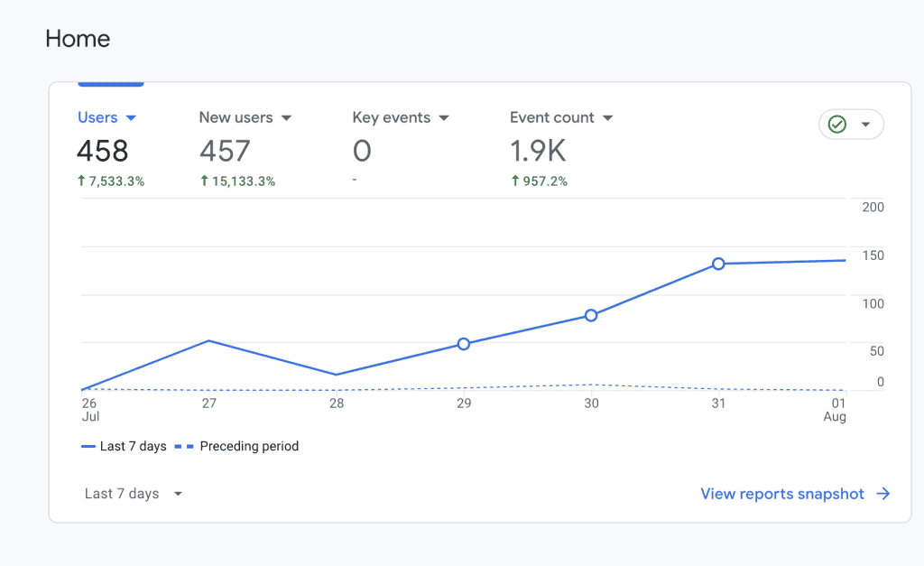Click the Event count value 1.9K

(539, 151)
